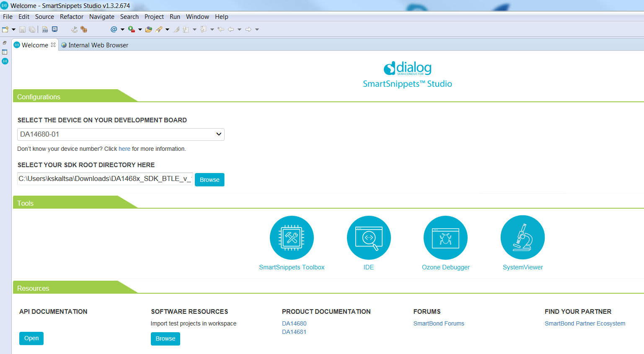Screen dimensions: 644x354
Task: Open the SystemViewer microscope icon
Action: pyautogui.click(x=522, y=238)
